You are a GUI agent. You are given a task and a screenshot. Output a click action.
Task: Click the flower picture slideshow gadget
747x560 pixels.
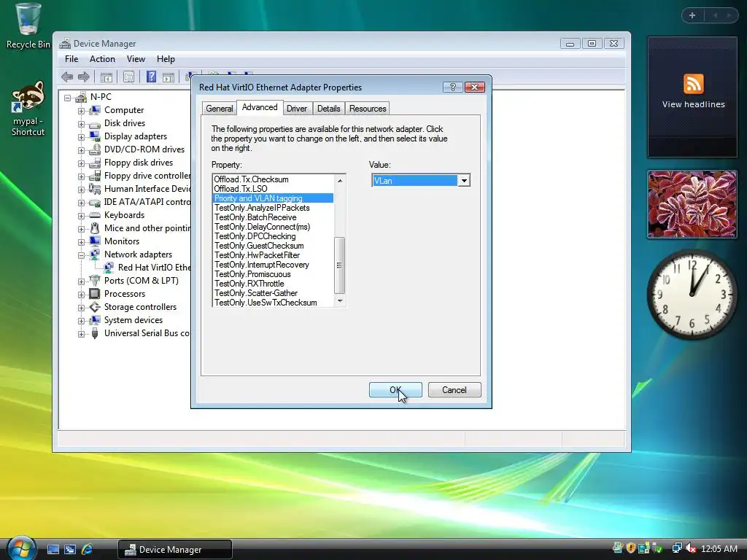point(692,204)
